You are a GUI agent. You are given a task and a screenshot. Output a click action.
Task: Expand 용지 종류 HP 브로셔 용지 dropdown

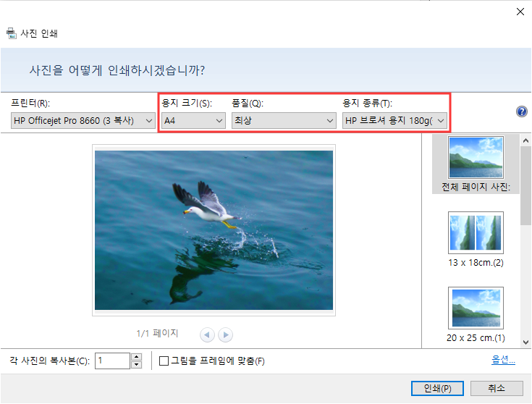click(x=394, y=121)
